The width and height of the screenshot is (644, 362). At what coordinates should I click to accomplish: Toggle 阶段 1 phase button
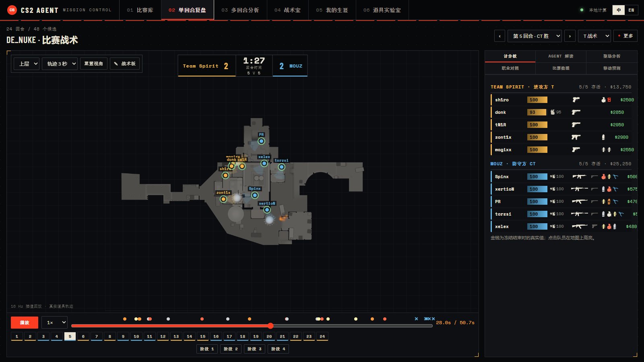coord(207,349)
